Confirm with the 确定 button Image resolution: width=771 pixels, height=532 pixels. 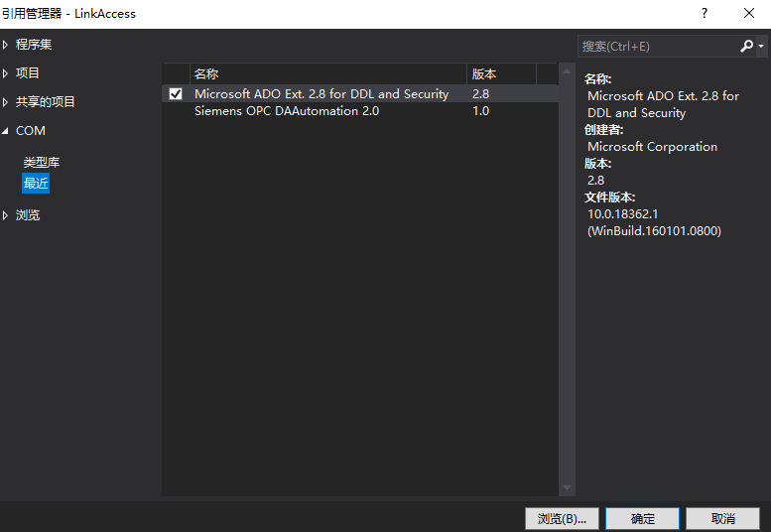[x=643, y=519]
